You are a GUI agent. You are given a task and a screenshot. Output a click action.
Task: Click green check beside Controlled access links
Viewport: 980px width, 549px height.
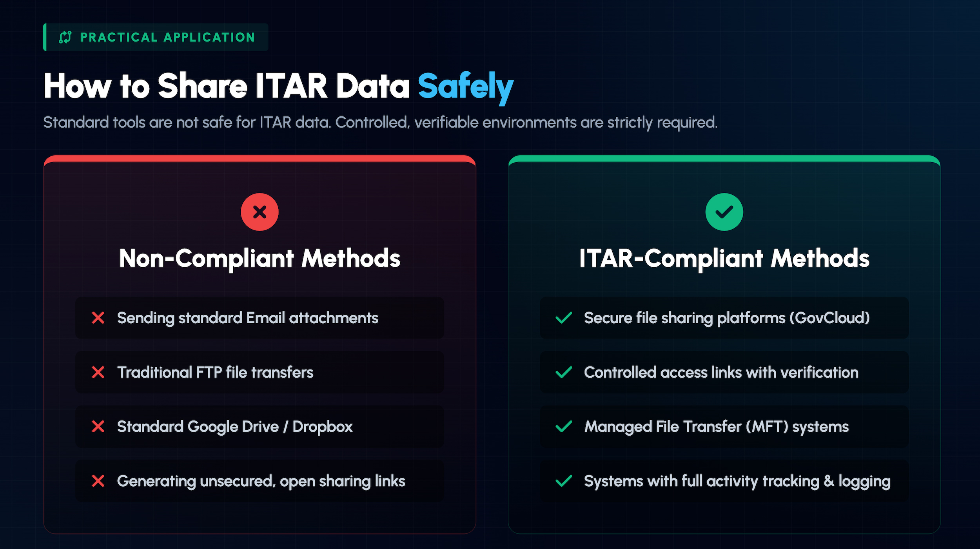coord(564,372)
